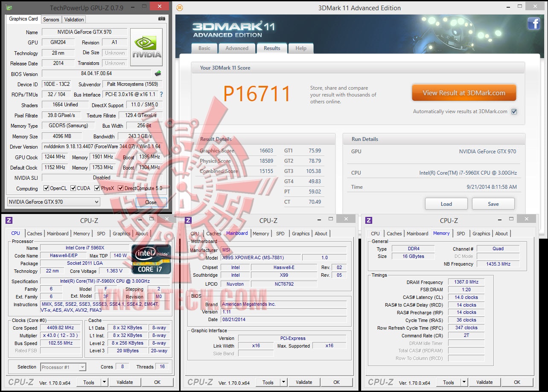Open the About tab in the CPU-Z Memory window
Screen dimensions: 548x392
click(502, 234)
